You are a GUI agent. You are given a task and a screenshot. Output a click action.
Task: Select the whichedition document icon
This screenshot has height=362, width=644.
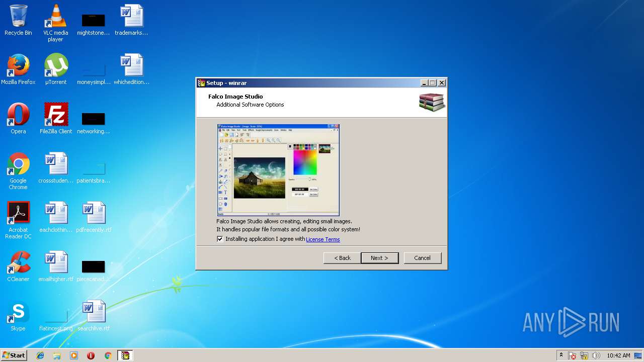(x=131, y=69)
